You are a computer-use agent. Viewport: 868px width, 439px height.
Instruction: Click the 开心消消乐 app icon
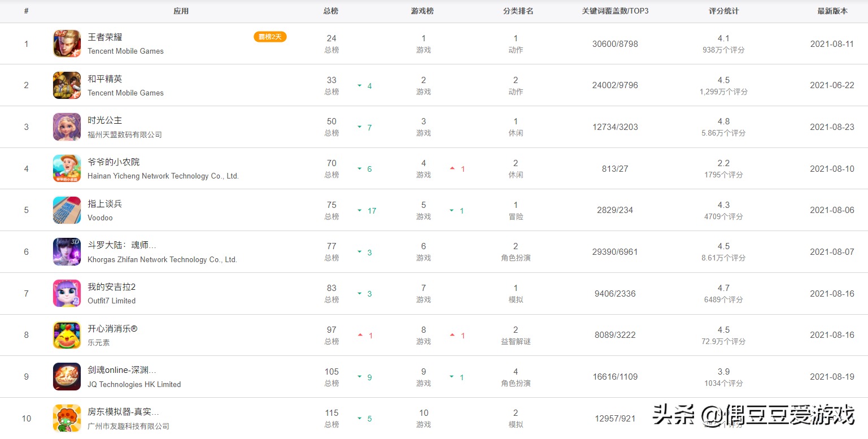coord(67,336)
